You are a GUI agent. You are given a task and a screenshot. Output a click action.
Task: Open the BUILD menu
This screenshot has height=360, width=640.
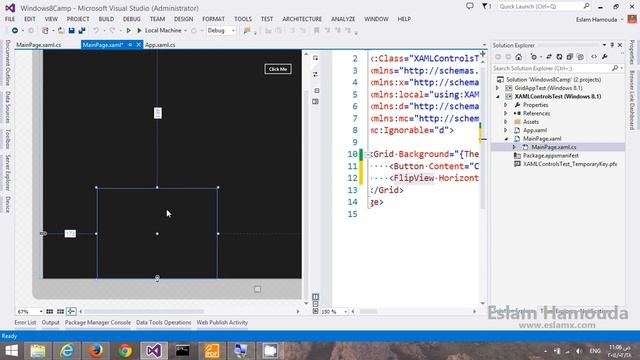click(106, 19)
